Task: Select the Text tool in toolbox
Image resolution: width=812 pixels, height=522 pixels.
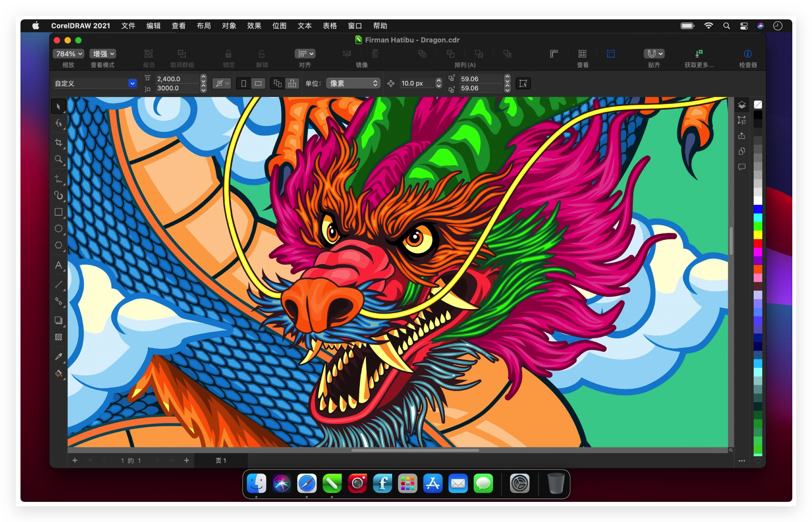Action: point(58,265)
